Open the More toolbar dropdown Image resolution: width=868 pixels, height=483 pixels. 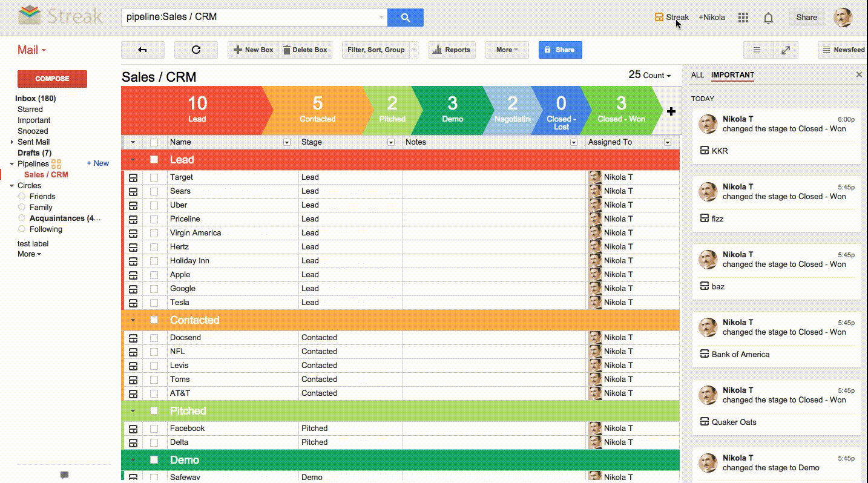click(x=507, y=50)
